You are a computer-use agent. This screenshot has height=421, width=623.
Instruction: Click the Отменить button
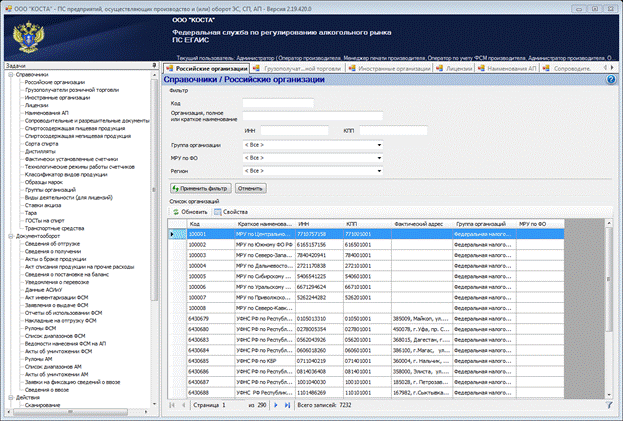pyautogui.click(x=250, y=188)
